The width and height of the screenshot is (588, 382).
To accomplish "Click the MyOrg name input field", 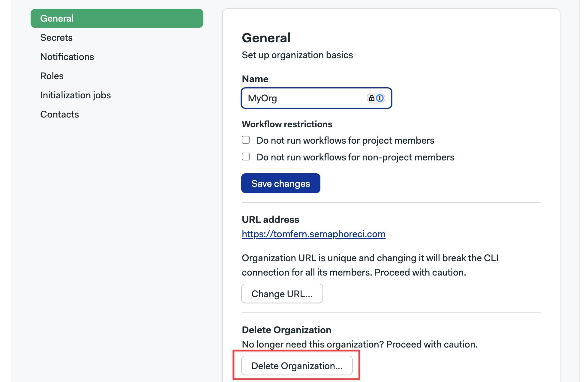I will tap(316, 98).
